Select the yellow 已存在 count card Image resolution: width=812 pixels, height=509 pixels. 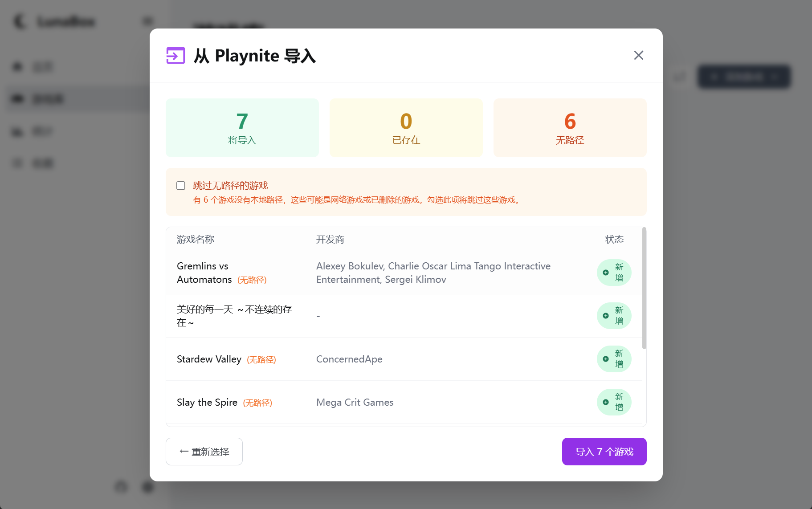coord(406,128)
